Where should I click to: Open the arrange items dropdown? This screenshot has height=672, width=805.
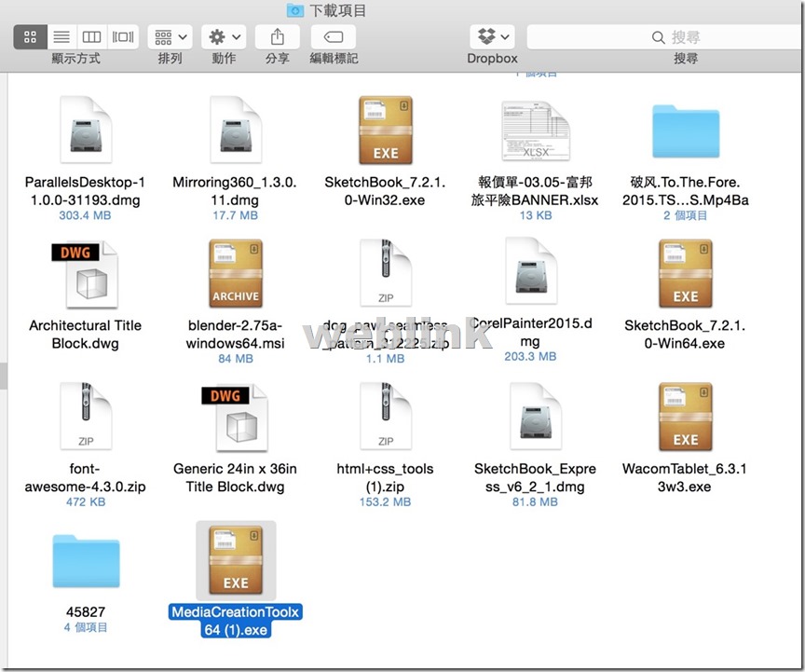pos(170,37)
